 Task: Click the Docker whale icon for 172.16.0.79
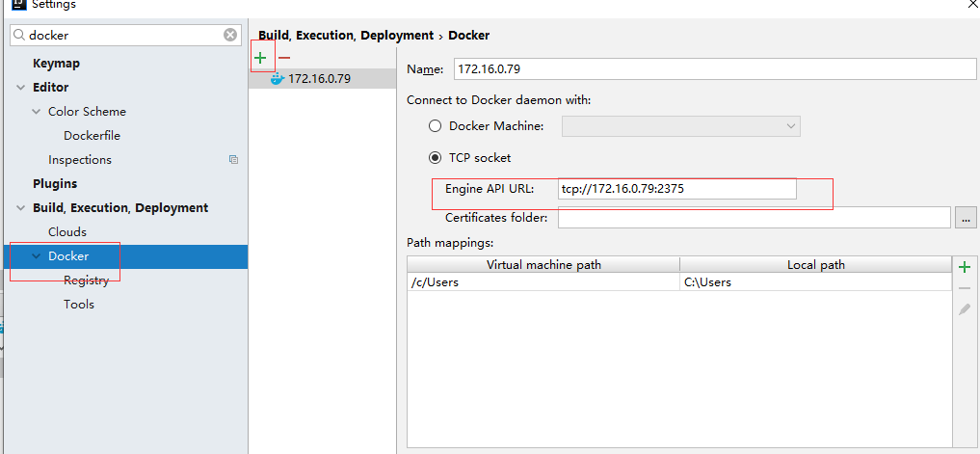(278, 78)
